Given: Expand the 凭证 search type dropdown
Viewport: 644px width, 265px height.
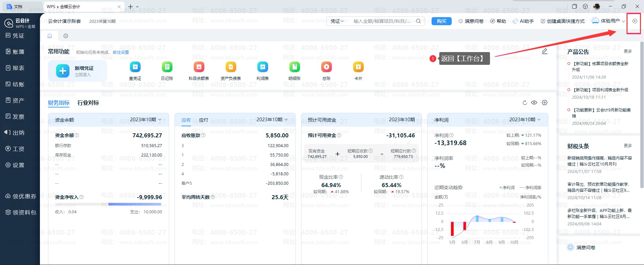Looking at the screenshot, I should click(x=337, y=21).
